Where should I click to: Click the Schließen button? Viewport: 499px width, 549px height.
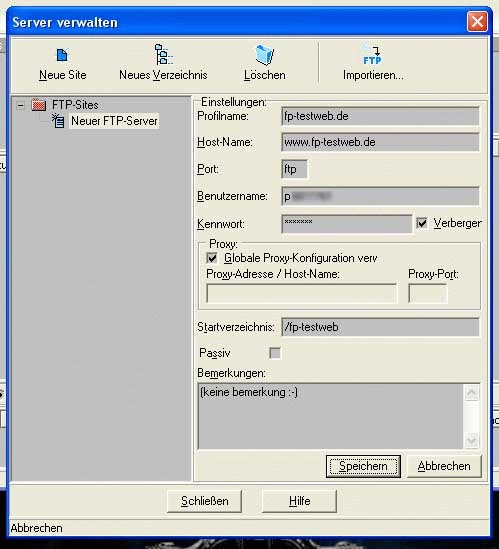click(x=205, y=501)
